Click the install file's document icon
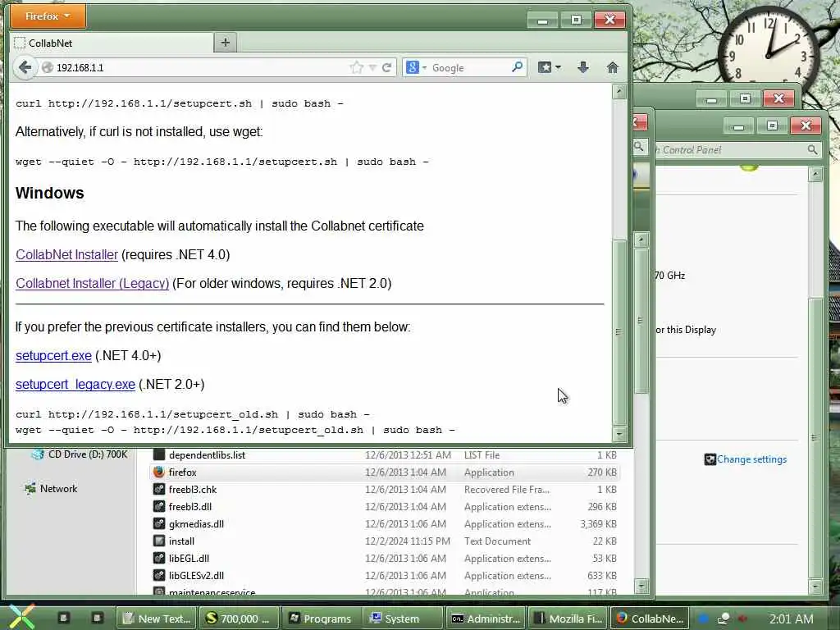Screen dimensions: 840x630 158,541
